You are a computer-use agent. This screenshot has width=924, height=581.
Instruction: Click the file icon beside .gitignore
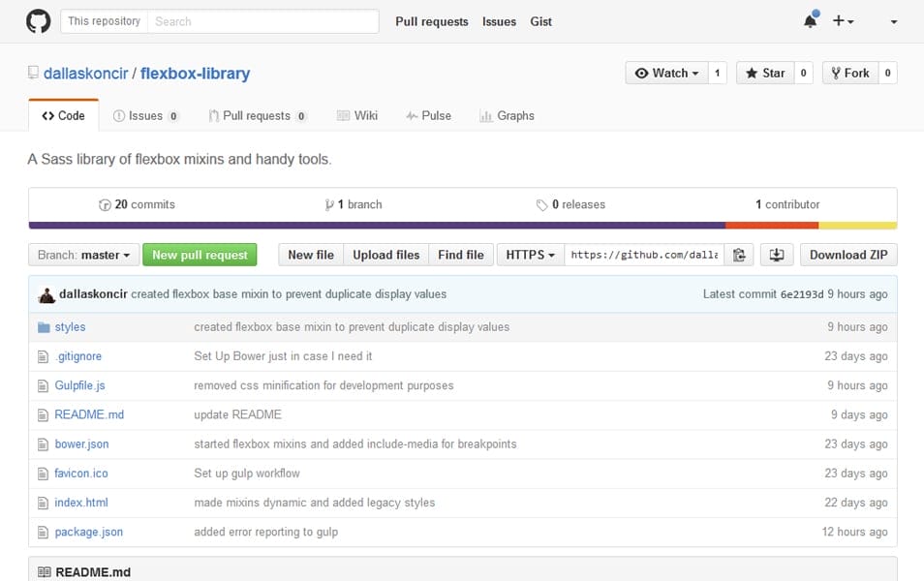click(43, 356)
